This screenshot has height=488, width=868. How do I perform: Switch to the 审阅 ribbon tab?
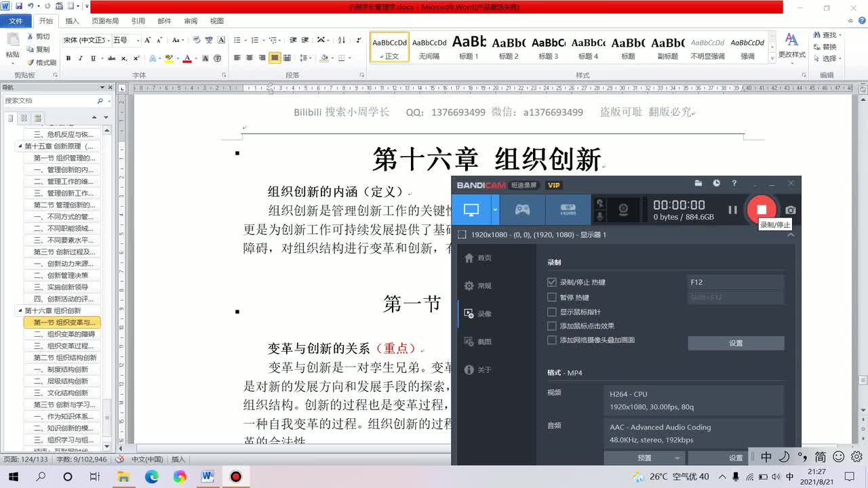coord(191,21)
